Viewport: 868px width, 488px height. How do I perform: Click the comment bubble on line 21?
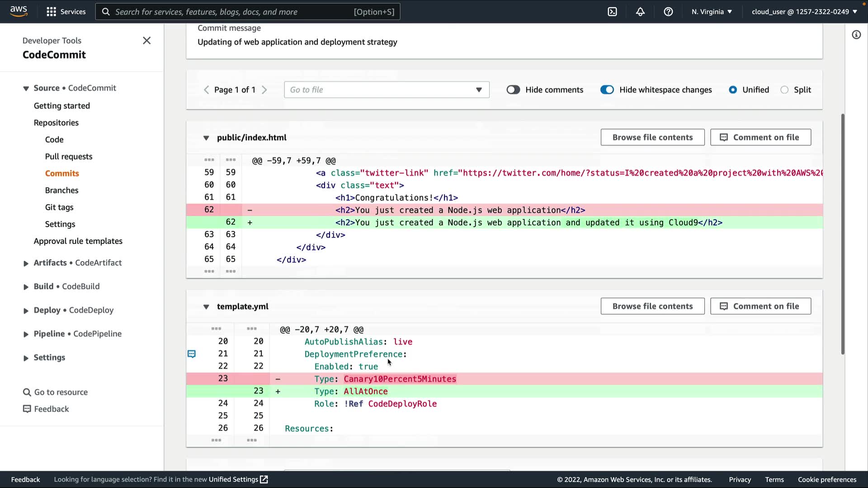point(192,354)
